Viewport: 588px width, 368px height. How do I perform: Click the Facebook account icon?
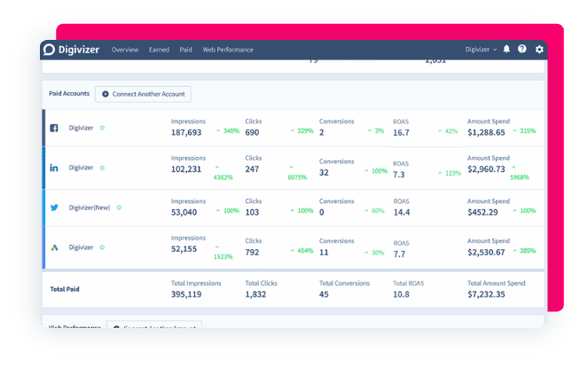(x=53, y=128)
